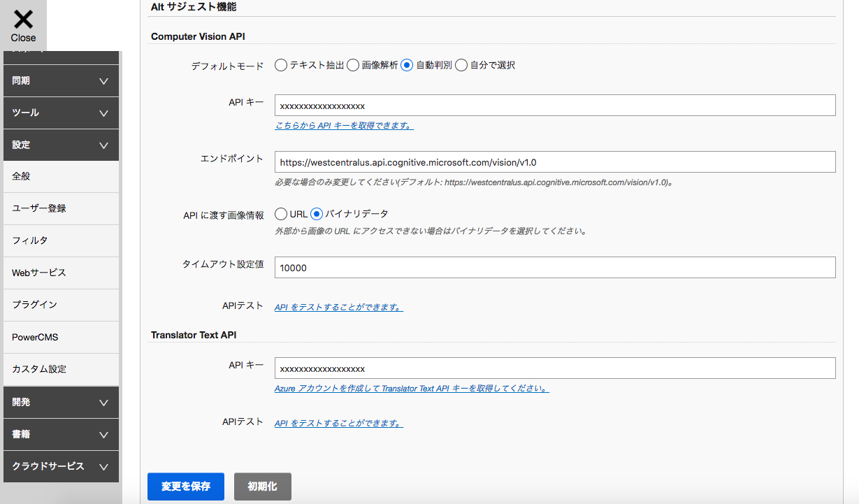
Task: Click the API に渡す画像情報 label
Action: [x=224, y=215]
